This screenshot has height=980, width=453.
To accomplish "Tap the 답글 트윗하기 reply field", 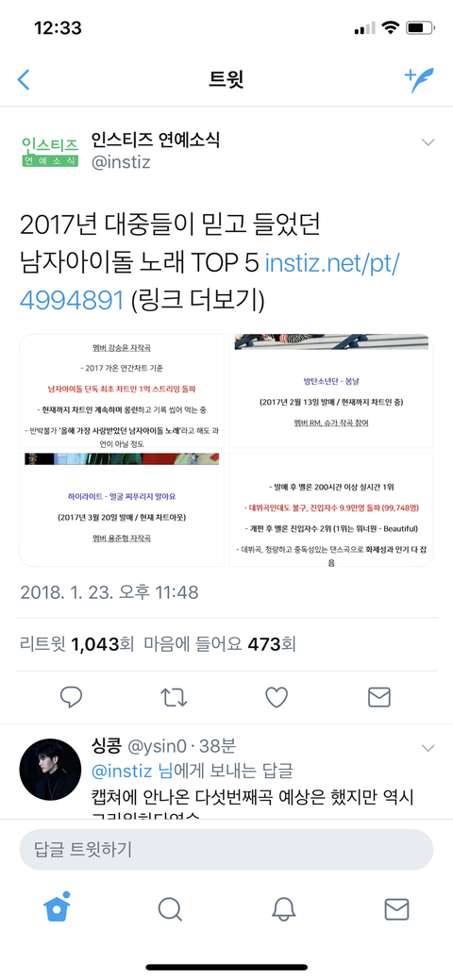I will [x=226, y=850].
